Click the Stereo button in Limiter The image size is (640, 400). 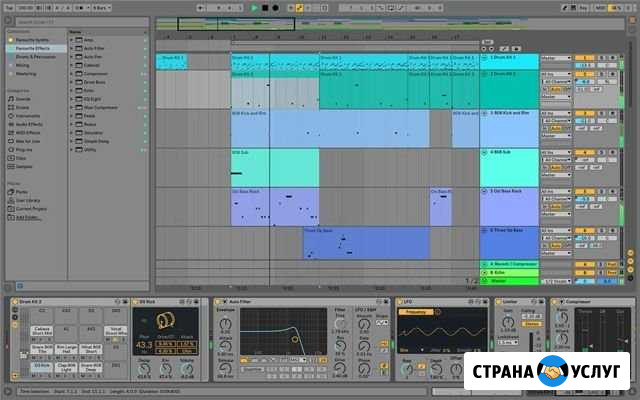point(532,324)
